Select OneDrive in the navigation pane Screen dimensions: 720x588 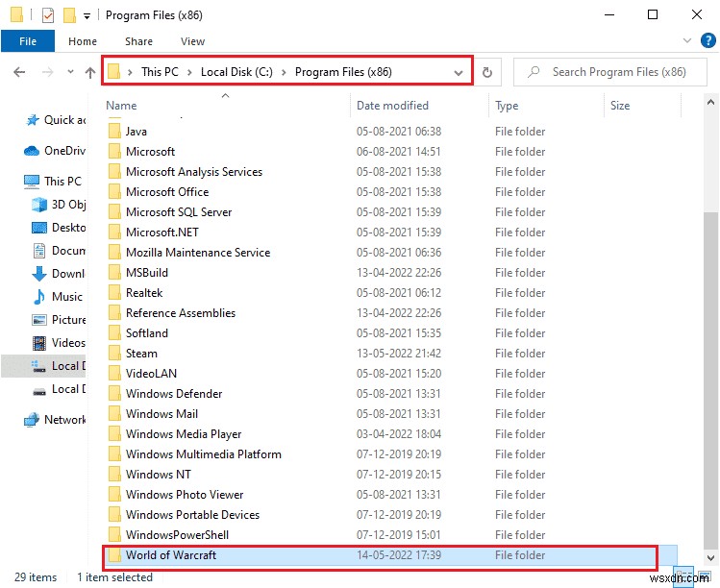point(55,151)
